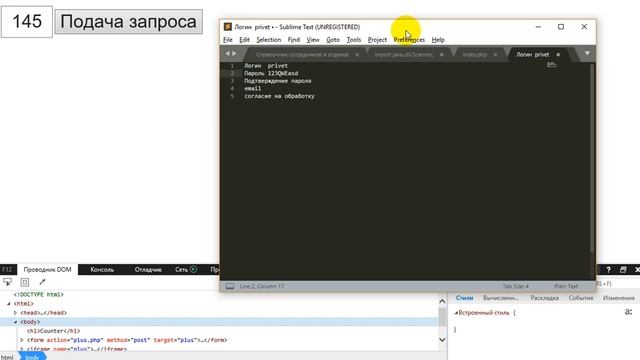Screen dimensions: 640x360
Task: Click the line 'согласие на обработку' in editor
Action: tap(279, 96)
